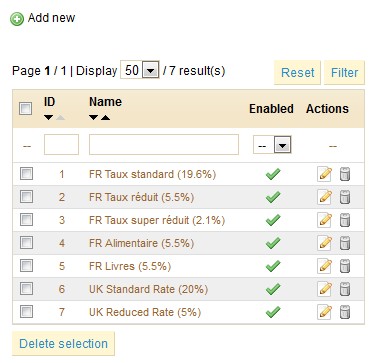Delete the FR Taux réduit tax
The height and width of the screenshot is (363, 372).
point(345,197)
